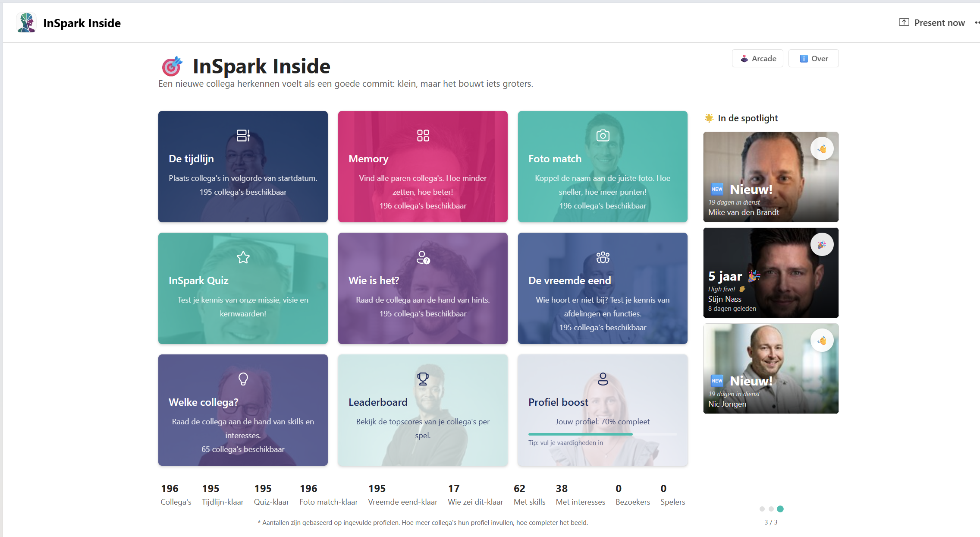Open the Over info button

pyautogui.click(x=814, y=58)
